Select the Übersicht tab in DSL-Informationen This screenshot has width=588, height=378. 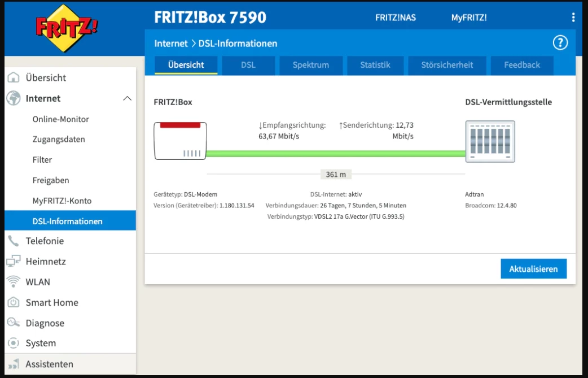186,65
